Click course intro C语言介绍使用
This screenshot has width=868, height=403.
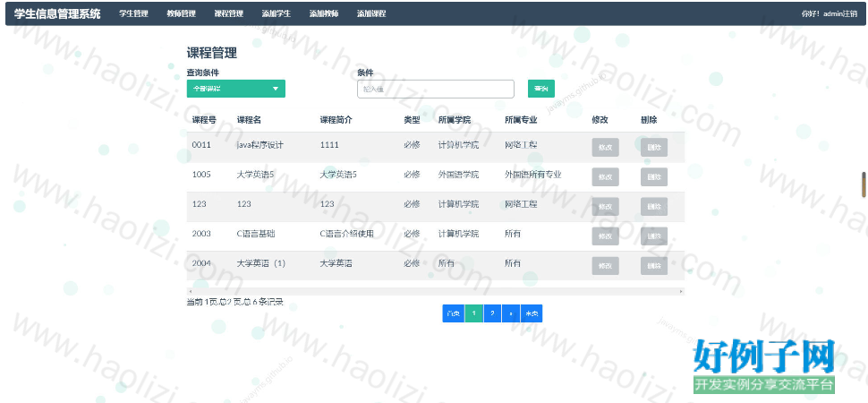click(x=346, y=234)
